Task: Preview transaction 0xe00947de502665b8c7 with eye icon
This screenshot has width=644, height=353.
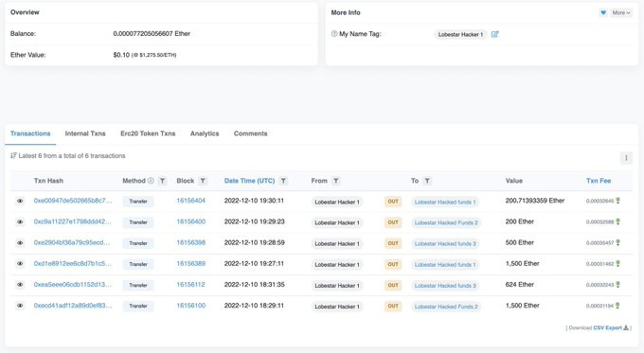Action: point(20,202)
